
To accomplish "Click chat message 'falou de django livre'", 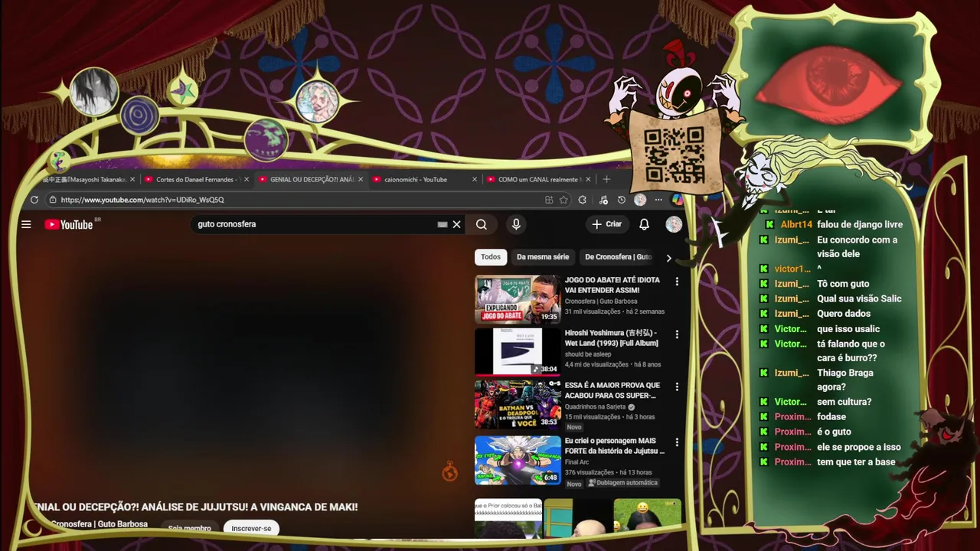I will 860,224.
